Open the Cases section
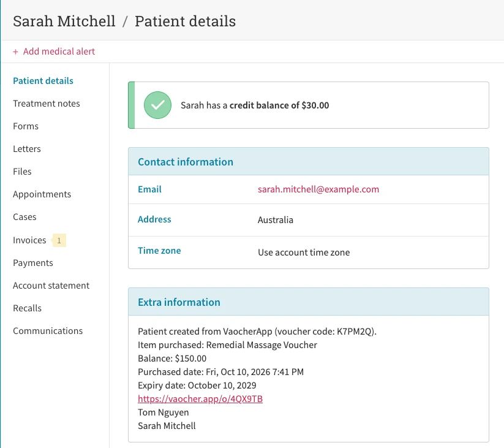The height and width of the screenshot is (448, 504). (x=24, y=217)
